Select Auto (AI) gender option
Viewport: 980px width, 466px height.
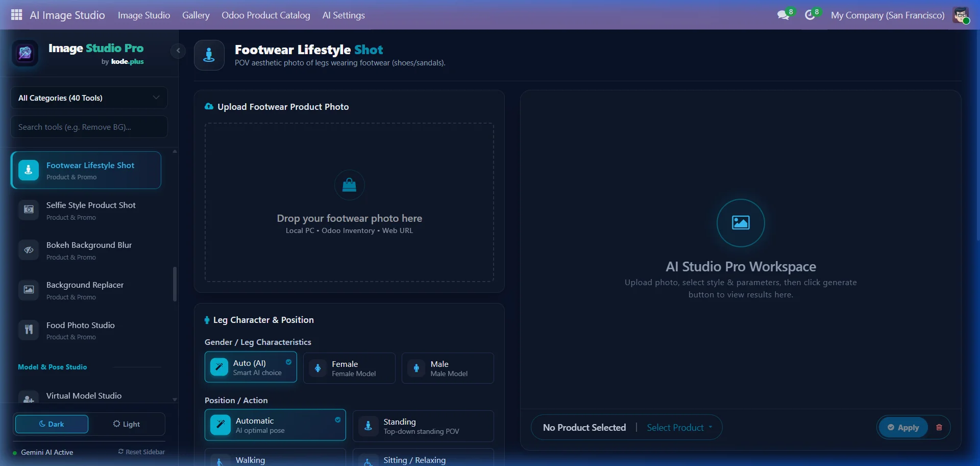coord(251,367)
